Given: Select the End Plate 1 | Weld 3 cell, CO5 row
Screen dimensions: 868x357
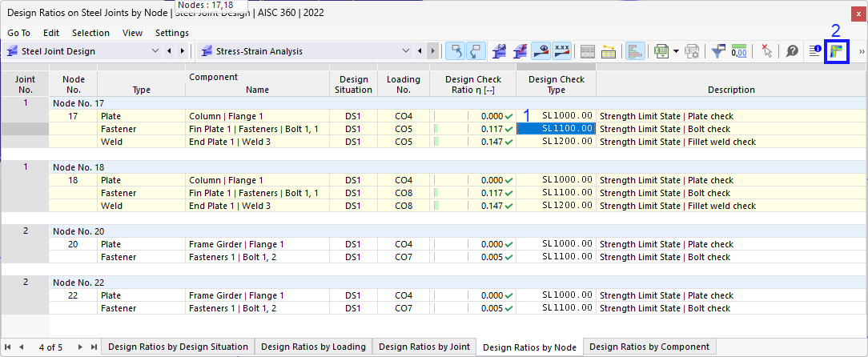Looking at the screenshot, I should pyautogui.click(x=257, y=142).
